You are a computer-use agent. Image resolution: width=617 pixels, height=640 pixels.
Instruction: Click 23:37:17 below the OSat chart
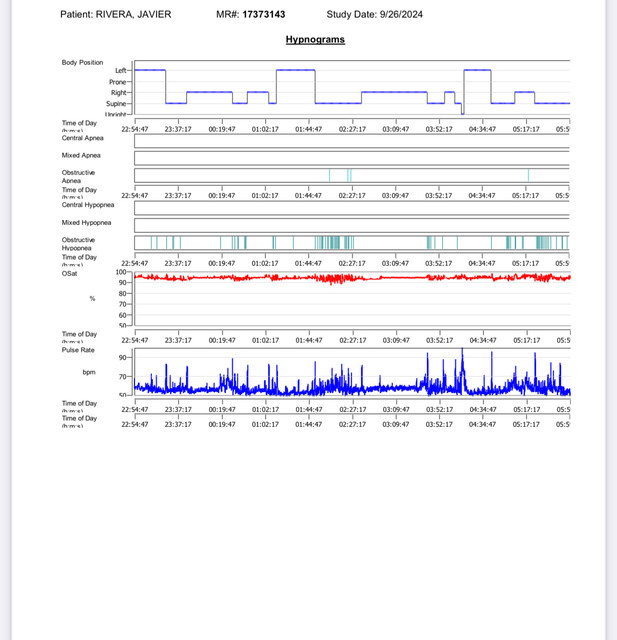pos(178,340)
